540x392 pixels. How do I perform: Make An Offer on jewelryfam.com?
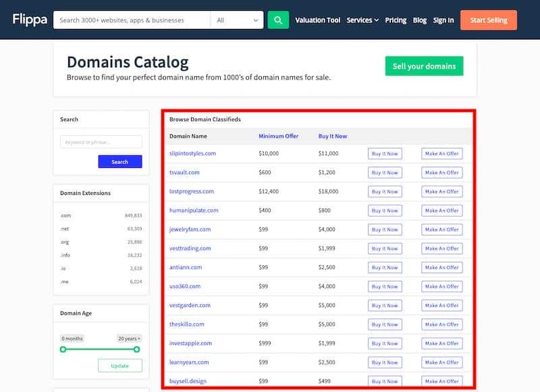[442, 229]
